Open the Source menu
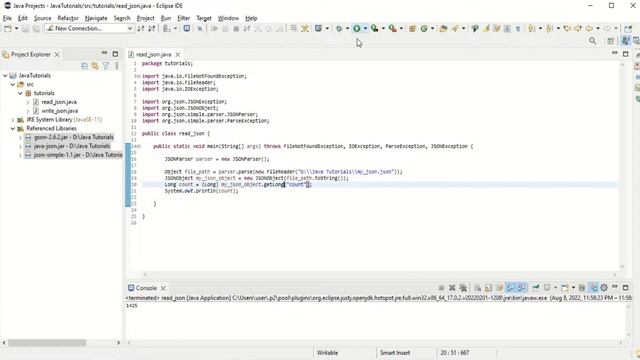This screenshot has width=640, height=360. (42, 18)
